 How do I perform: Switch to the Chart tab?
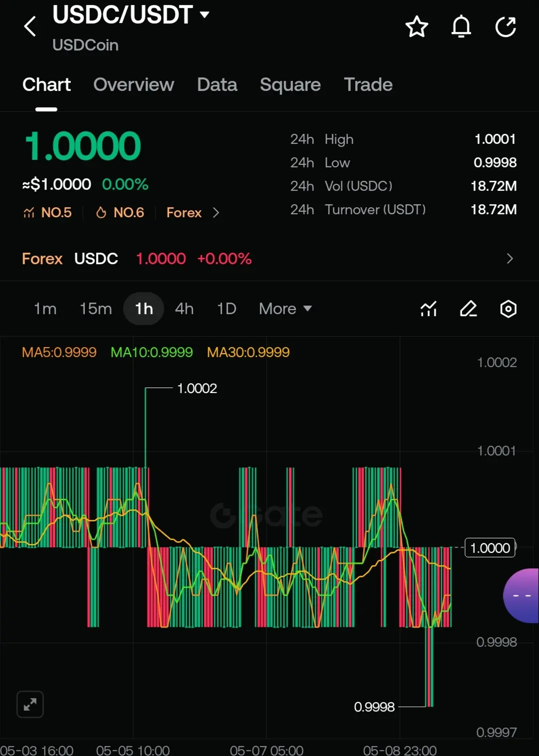point(46,85)
